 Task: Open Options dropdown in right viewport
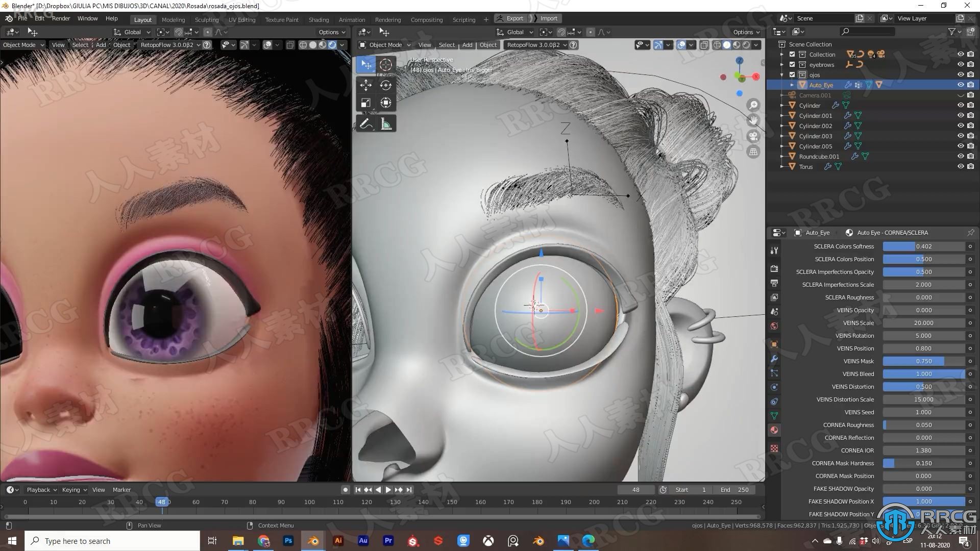click(746, 32)
